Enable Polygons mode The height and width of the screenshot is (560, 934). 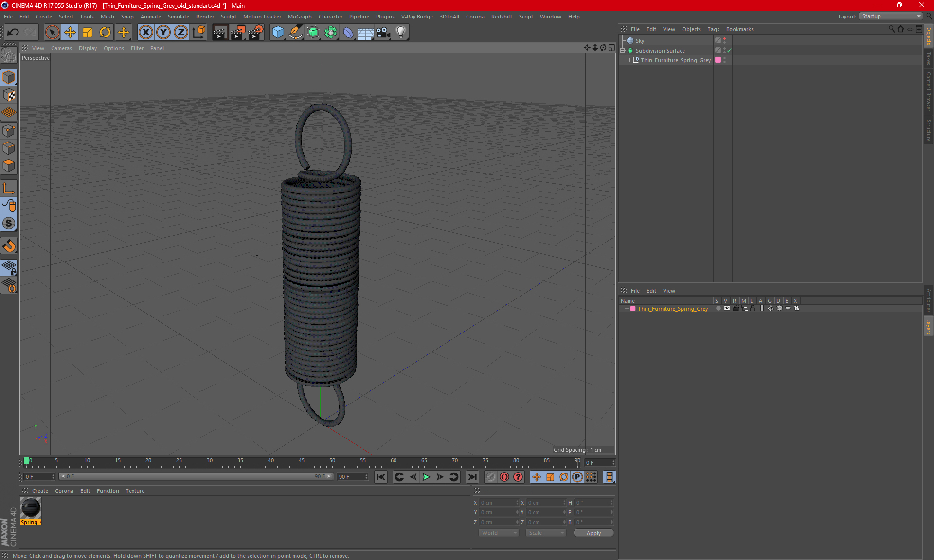click(x=9, y=166)
